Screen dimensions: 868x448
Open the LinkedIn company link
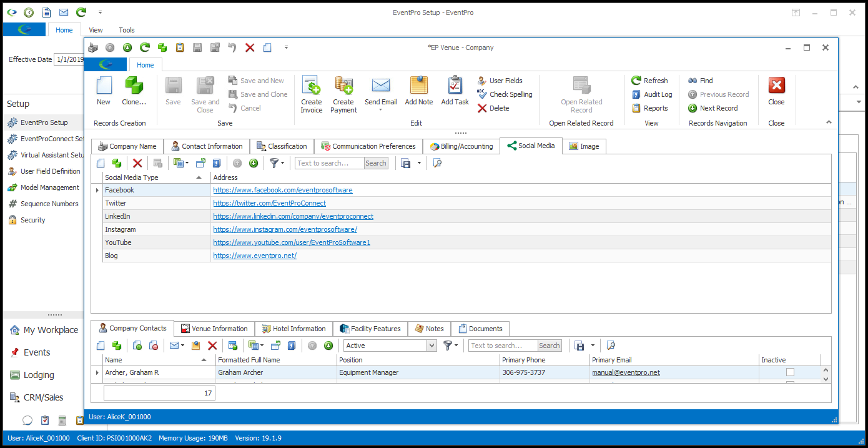tap(293, 216)
